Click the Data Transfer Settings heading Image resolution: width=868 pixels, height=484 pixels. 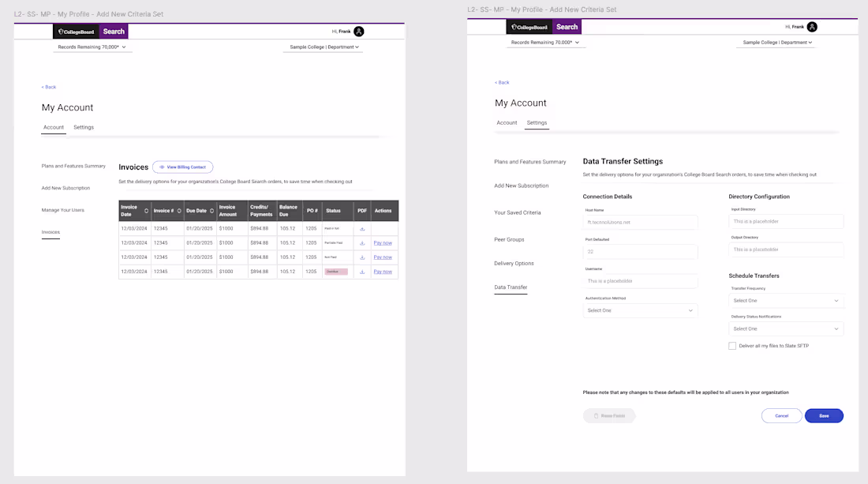click(x=623, y=161)
